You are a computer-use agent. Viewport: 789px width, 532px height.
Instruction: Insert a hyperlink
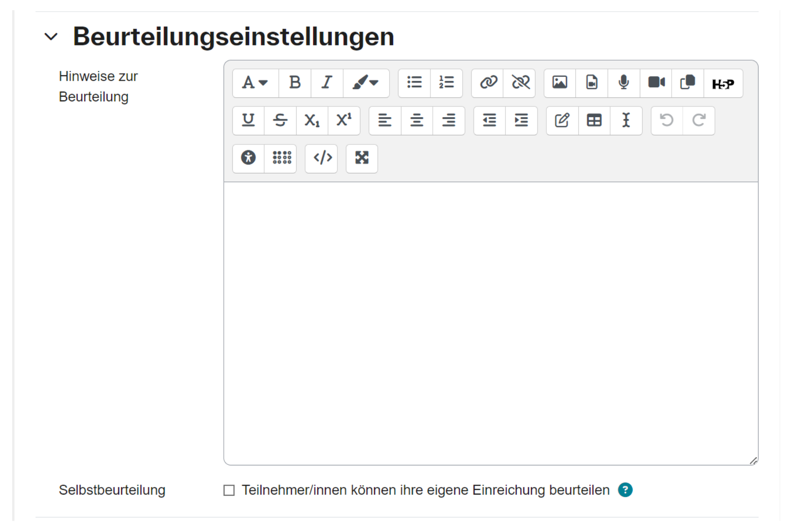[487, 83]
